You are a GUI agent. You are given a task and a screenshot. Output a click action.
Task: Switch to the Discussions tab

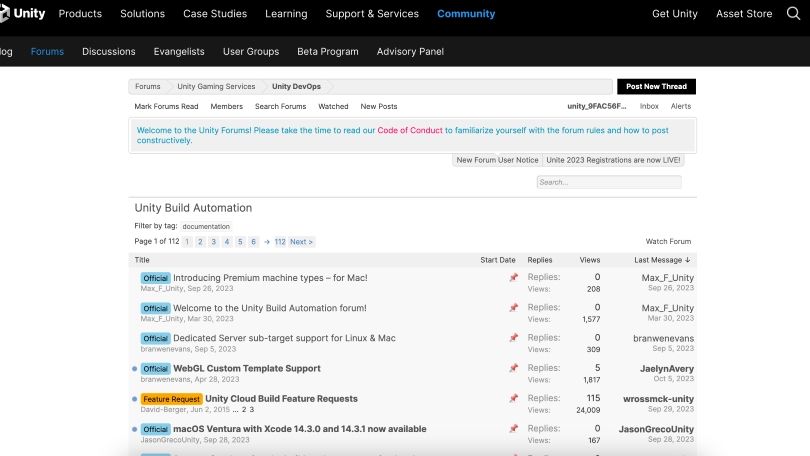108,52
